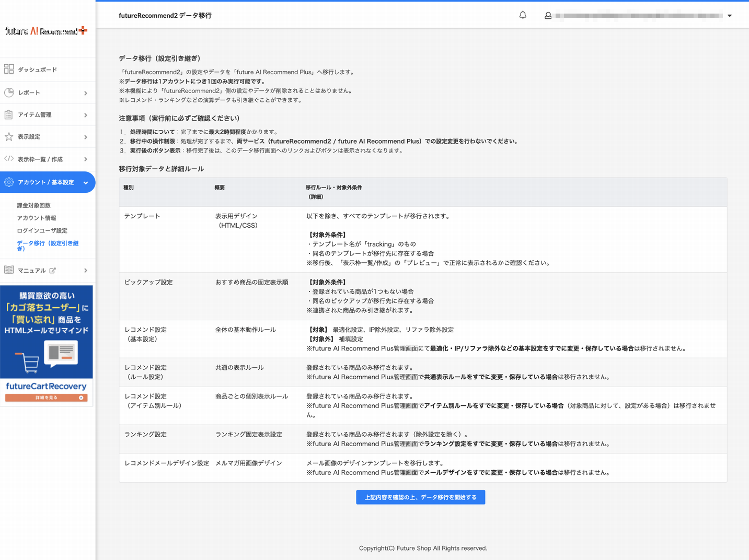Click the future AI Recommend logo
This screenshot has height=560, width=749.
click(46, 31)
